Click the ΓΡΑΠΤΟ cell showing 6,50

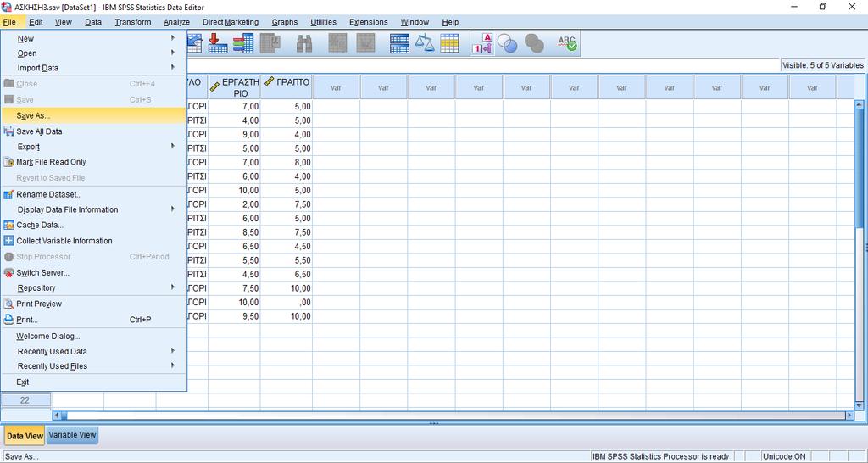pos(287,274)
